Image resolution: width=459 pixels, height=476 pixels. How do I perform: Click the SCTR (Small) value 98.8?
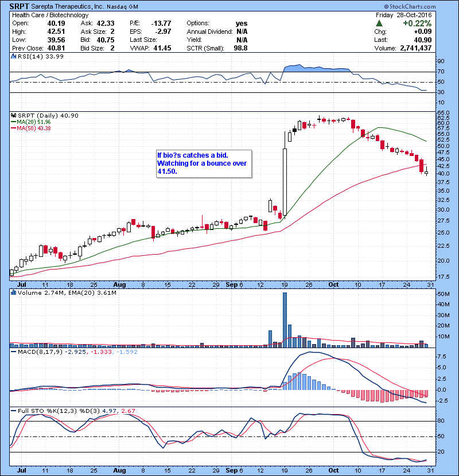click(240, 48)
